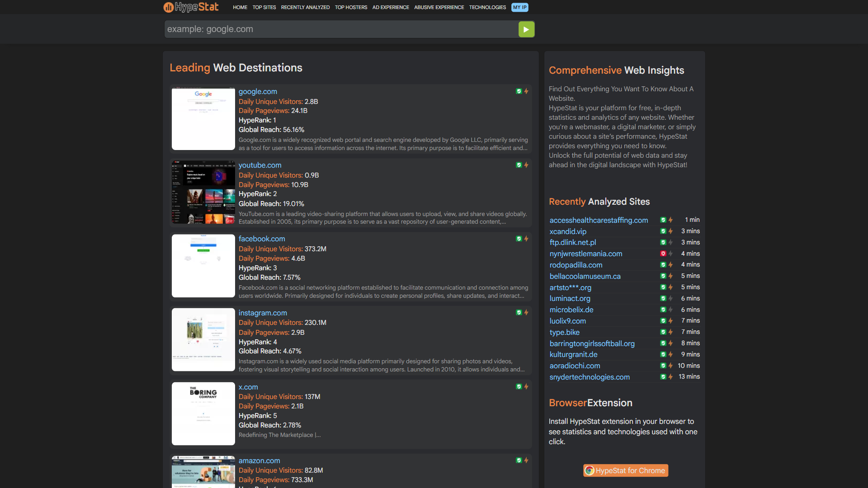Open snydertechnologies.com in recently analyzed
The image size is (868, 488).
click(x=590, y=377)
